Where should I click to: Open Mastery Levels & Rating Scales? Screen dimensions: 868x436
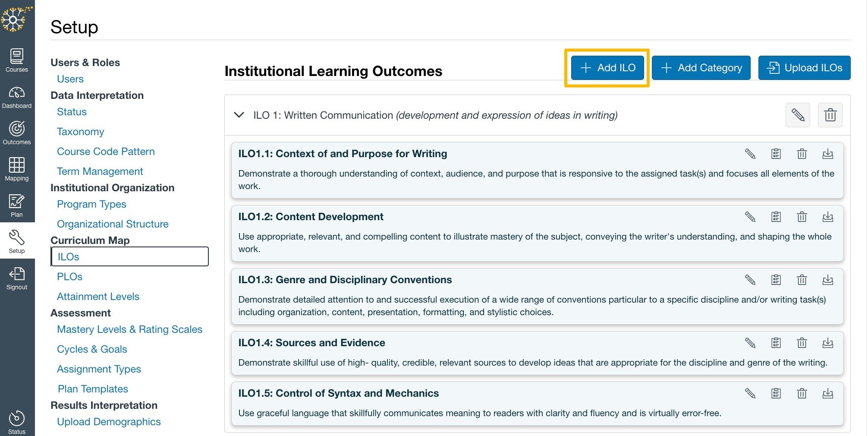(129, 329)
